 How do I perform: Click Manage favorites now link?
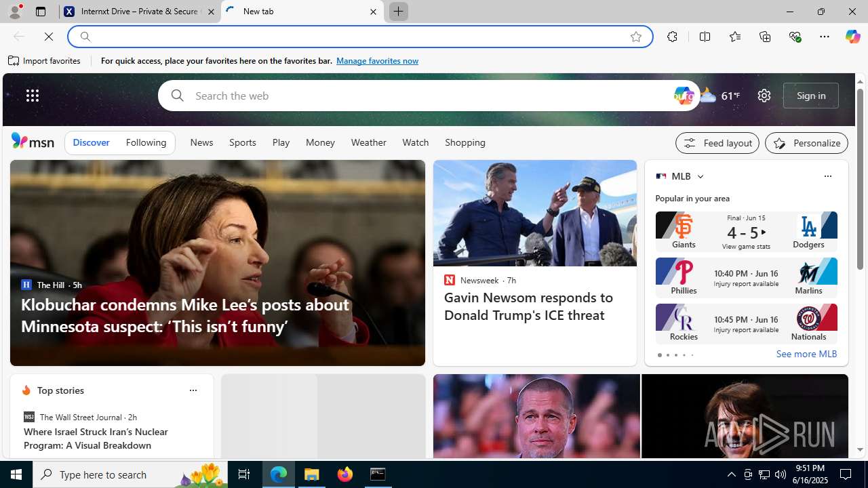pos(377,61)
